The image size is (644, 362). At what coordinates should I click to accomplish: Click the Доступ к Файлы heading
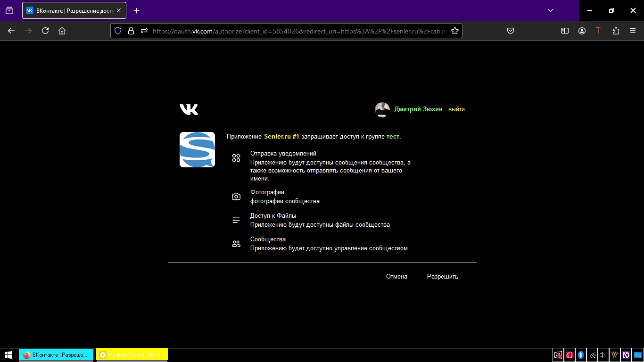pos(273,216)
